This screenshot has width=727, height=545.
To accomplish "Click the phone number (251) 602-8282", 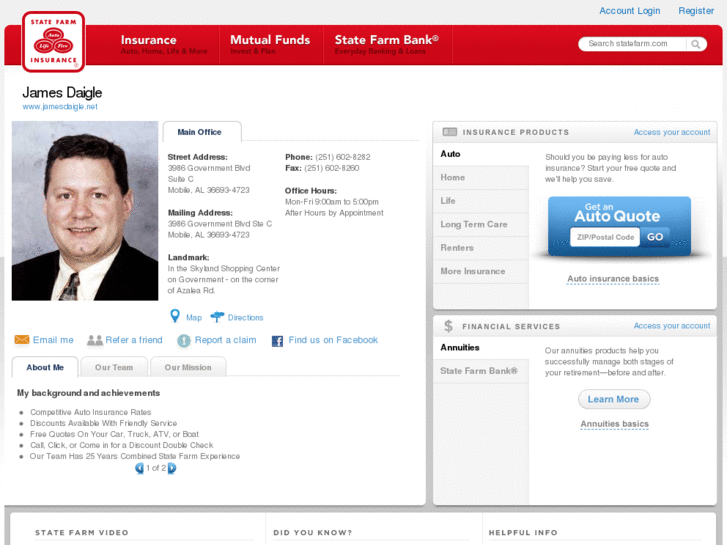I will (x=343, y=157).
